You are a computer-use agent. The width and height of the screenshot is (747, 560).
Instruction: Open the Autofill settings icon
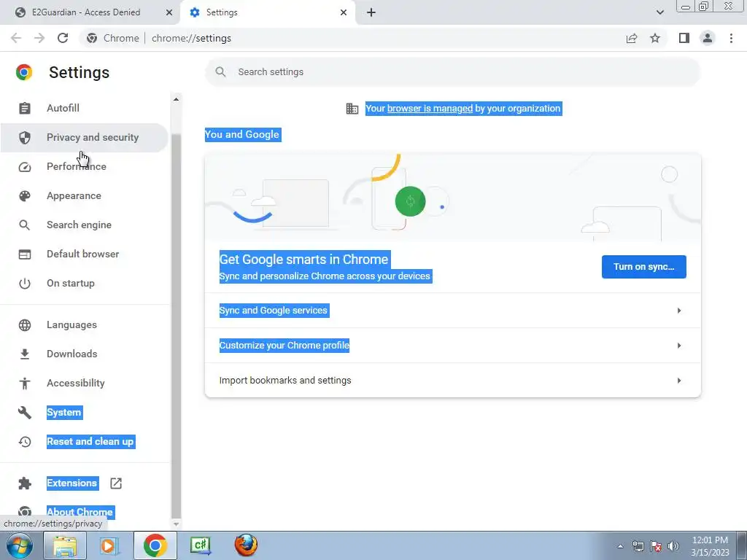click(x=24, y=108)
